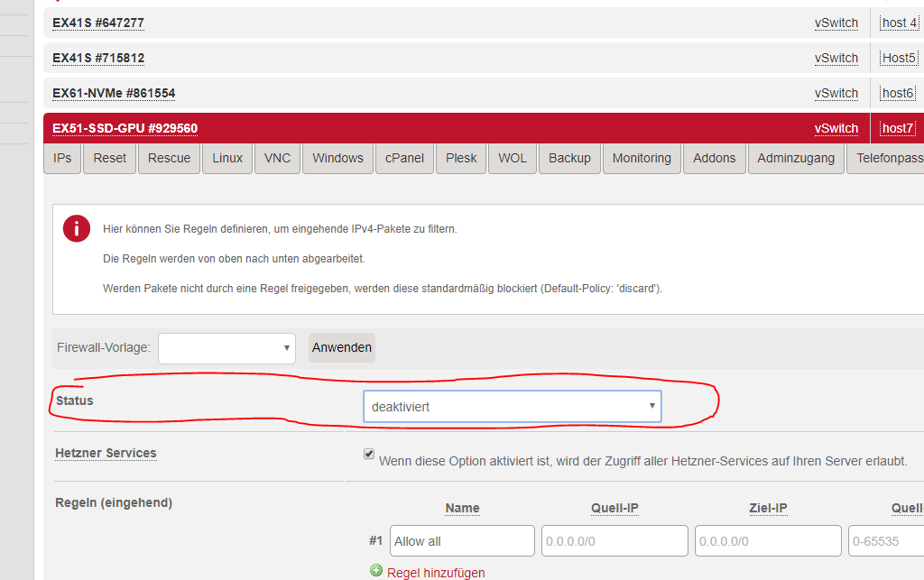Select the Adminzugang tab
This screenshot has height=580, width=924.
tap(797, 158)
